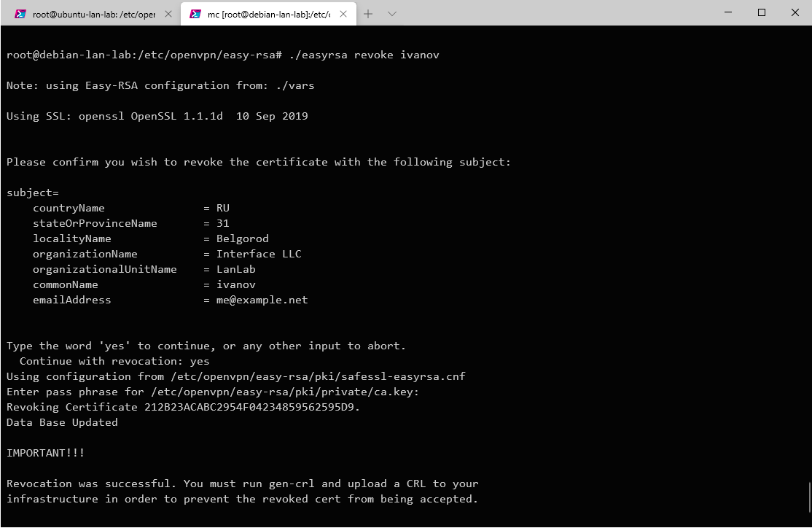Click the 'Please confirm you wish to revoke' line
Image resolution: width=812 pixels, height=528 pixels.
pyautogui.click(x=259, y=162)
